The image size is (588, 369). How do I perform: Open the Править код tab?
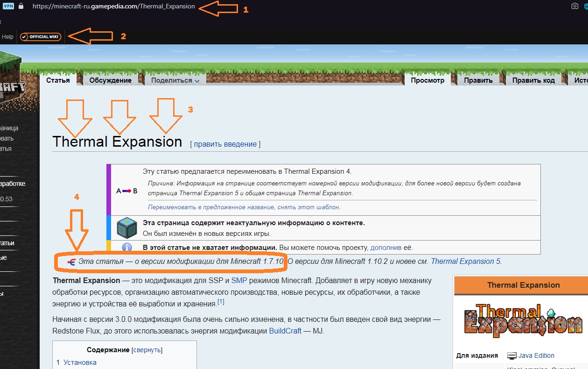pyautogui.click(x=533, y=80)
